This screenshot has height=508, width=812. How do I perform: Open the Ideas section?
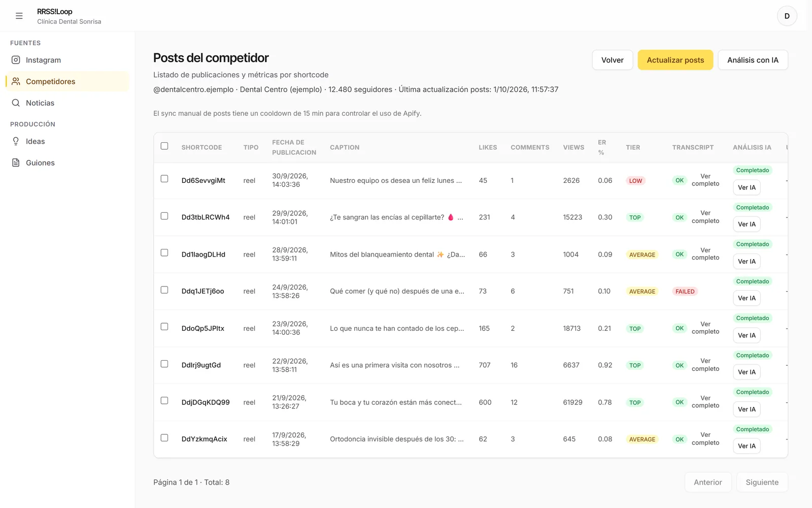(67, 141)
